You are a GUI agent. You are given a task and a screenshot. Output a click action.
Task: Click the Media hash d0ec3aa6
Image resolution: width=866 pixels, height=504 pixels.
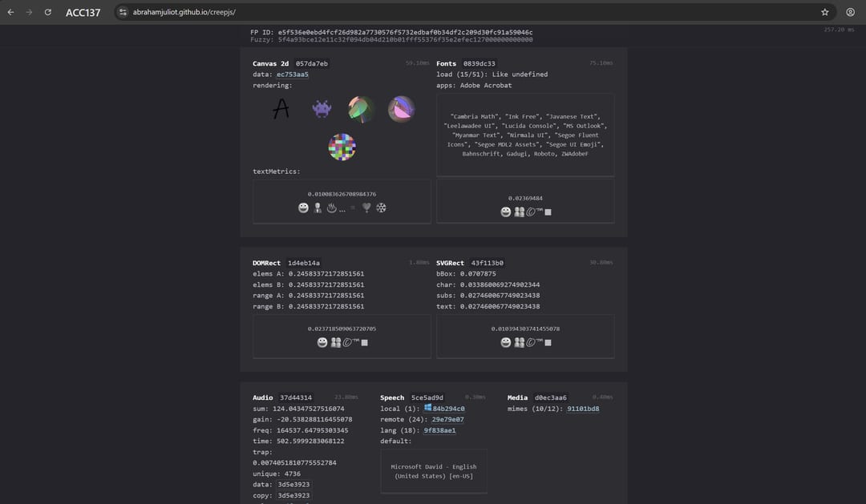[551, 398]
